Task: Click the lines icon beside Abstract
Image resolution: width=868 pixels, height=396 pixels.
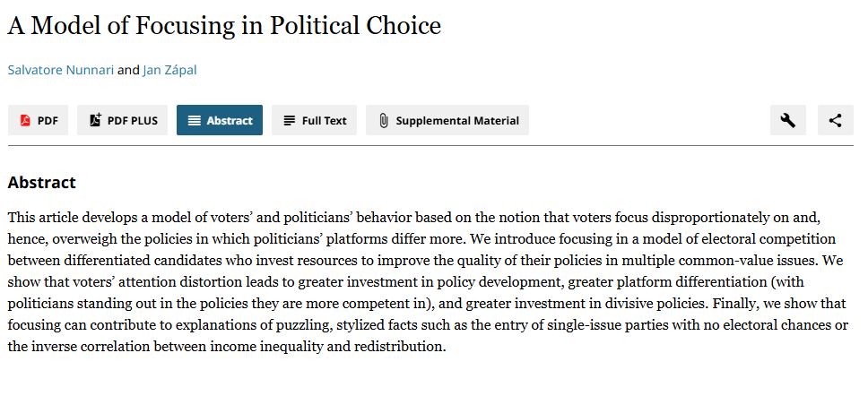Action: coord(194,120)
